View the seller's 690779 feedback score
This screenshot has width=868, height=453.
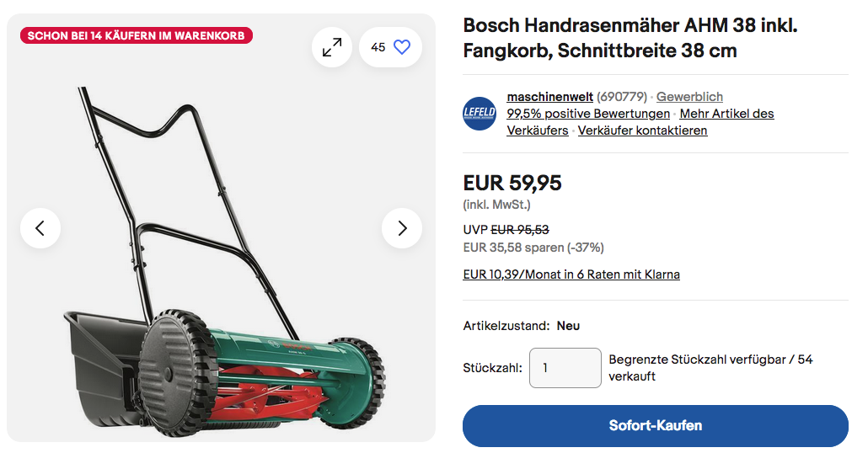(622, 97)
